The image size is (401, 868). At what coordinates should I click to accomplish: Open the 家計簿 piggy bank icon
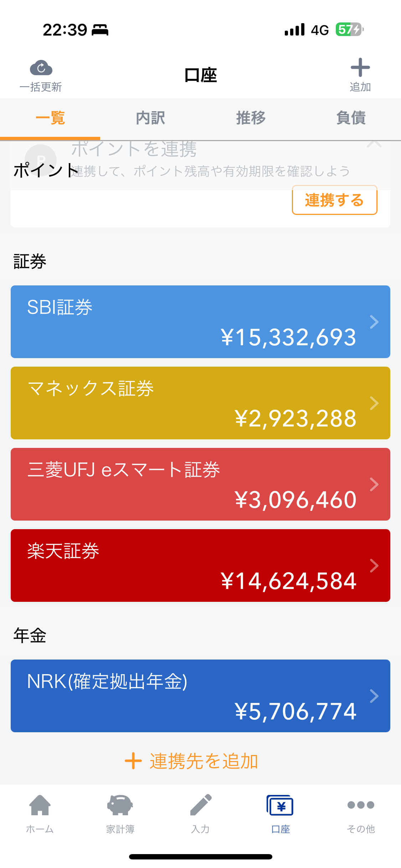coord(120,805)
